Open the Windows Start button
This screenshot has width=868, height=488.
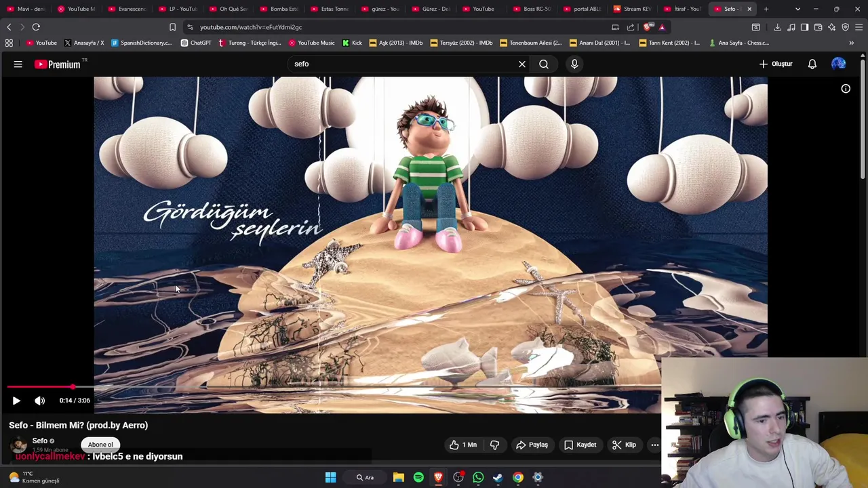(x=330, y=477)
